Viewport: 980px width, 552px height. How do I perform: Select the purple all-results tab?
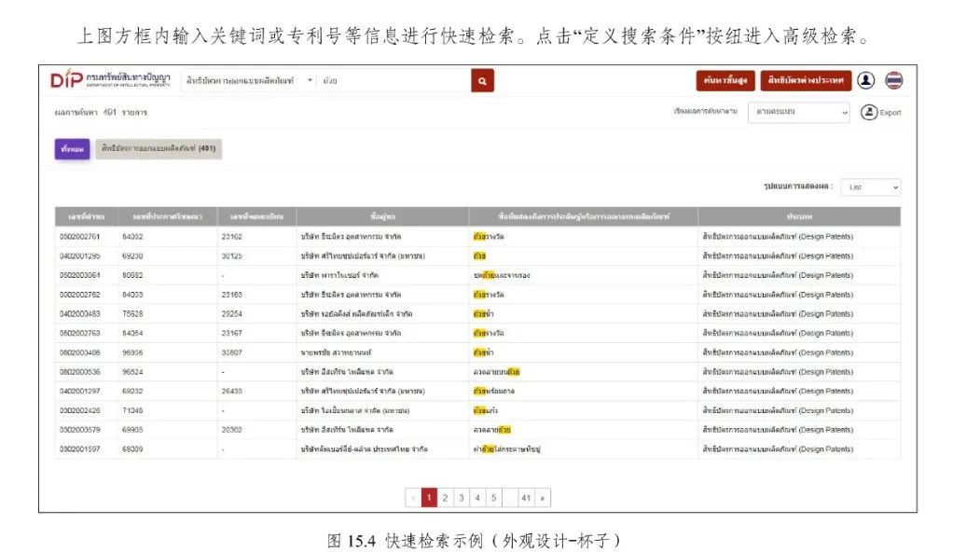pos(72,148)
